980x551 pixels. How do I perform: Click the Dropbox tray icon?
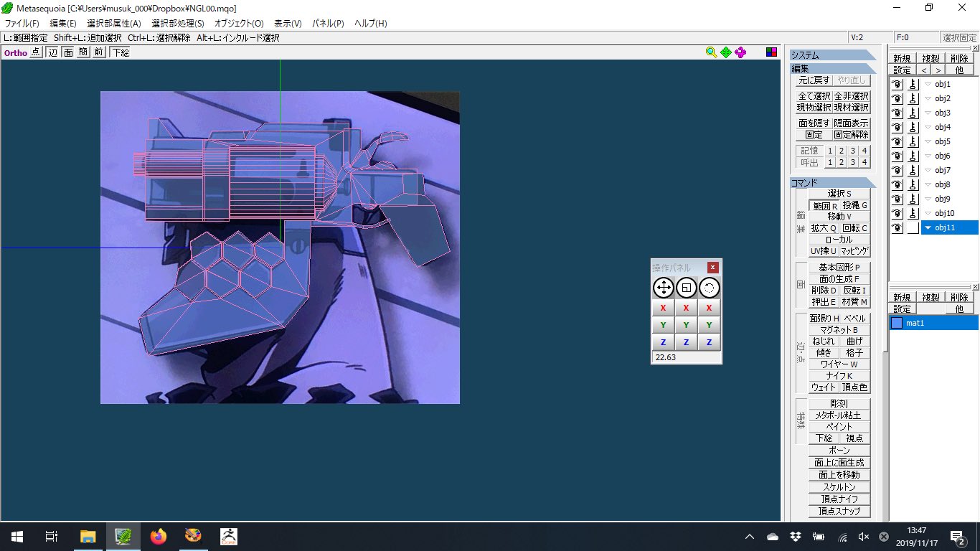click(796, 536)
